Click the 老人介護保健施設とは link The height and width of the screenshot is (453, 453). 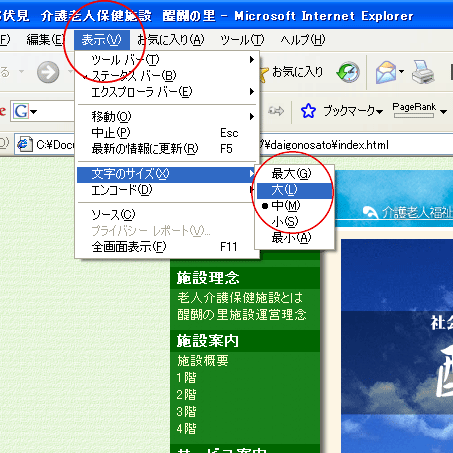[240, 297]
